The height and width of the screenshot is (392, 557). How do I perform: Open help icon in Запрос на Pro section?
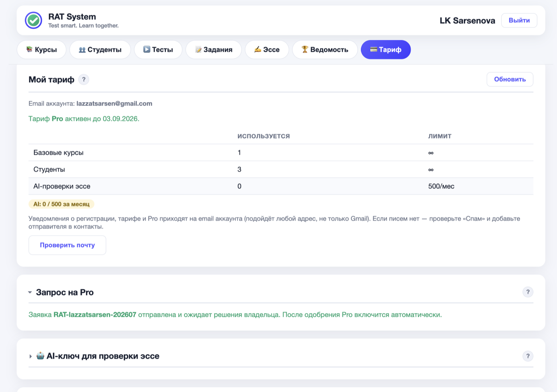point(528,292)
